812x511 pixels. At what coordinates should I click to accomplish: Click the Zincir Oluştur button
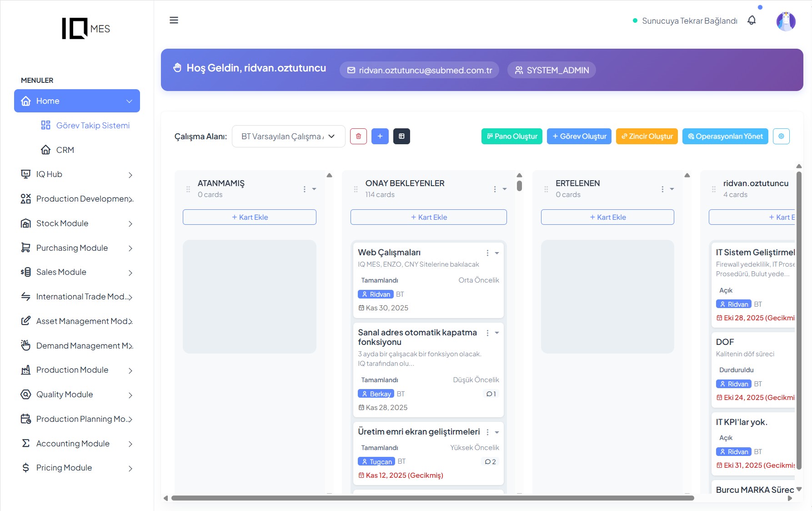click(x=647, y=137)
